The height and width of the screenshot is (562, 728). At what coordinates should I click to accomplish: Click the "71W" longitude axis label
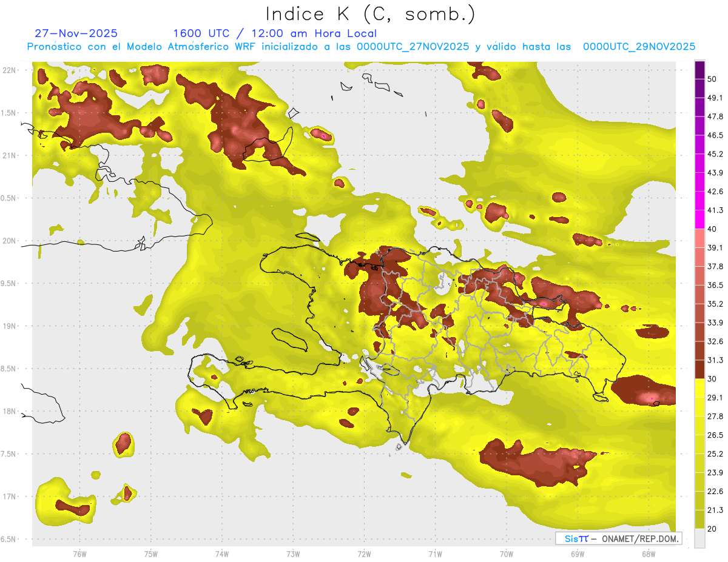[435, 554]
